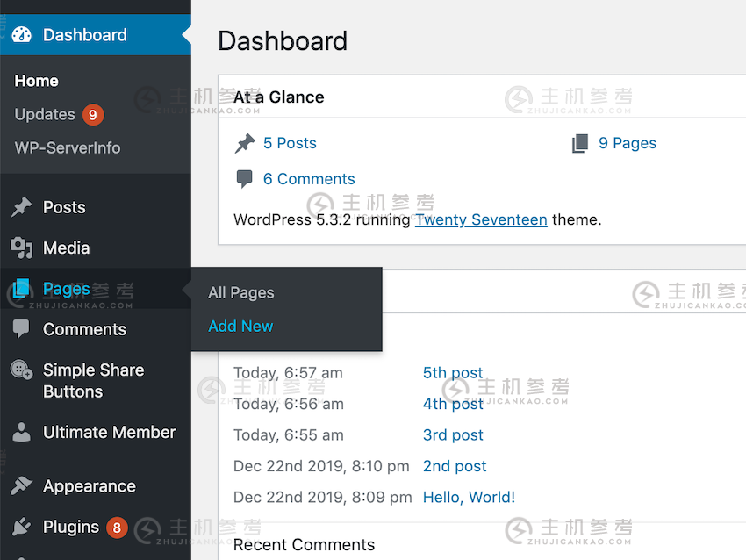
Task: Click timestamp Dec 22nd 2019, 8:09 pm
Action: point(323,497)
